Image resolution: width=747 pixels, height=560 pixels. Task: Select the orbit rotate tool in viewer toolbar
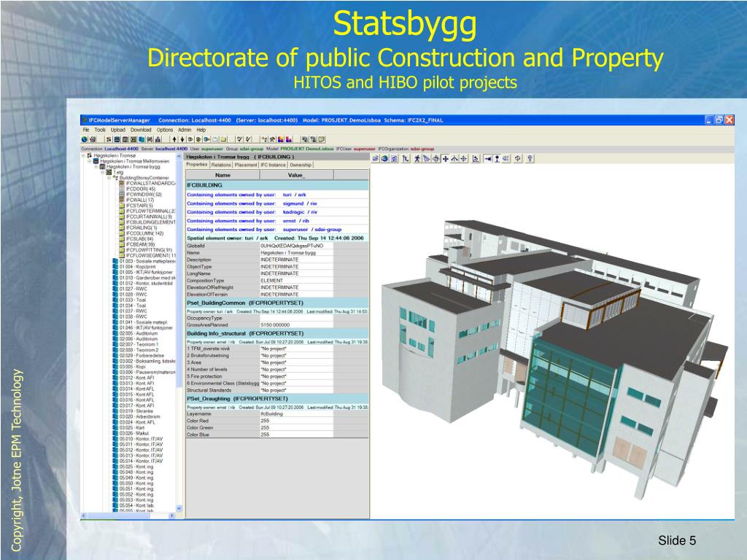(x=436, y=158)
